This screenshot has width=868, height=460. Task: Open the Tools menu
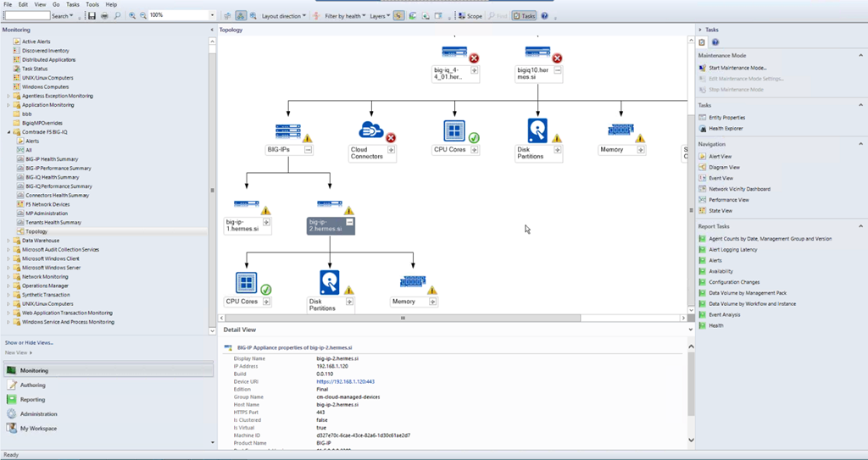(92, 5)
